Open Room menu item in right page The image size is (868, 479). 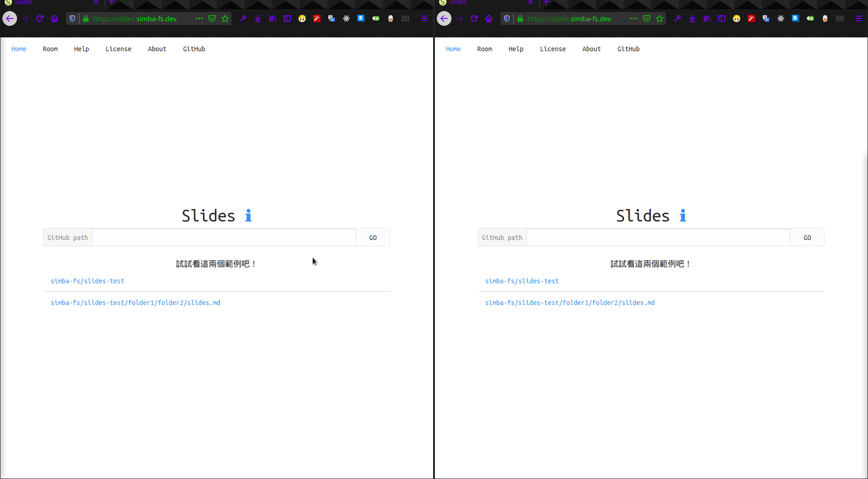(x=485, y=49)
